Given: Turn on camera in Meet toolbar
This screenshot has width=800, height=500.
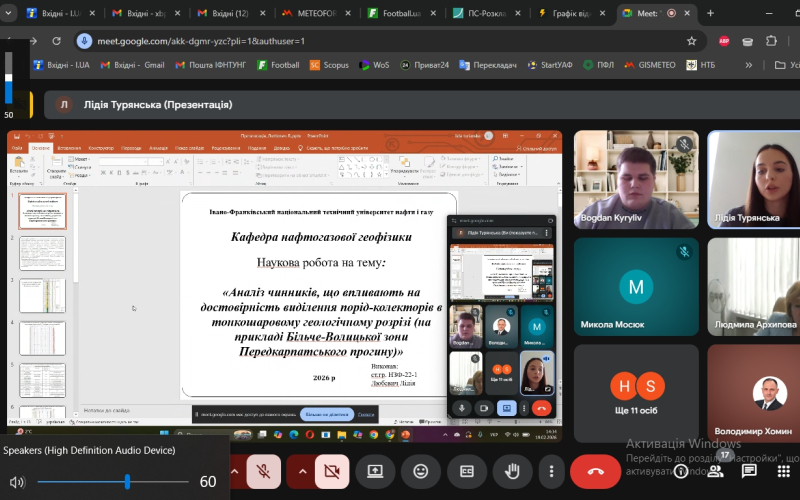Looking at the screenshot, I should [330, 470].
